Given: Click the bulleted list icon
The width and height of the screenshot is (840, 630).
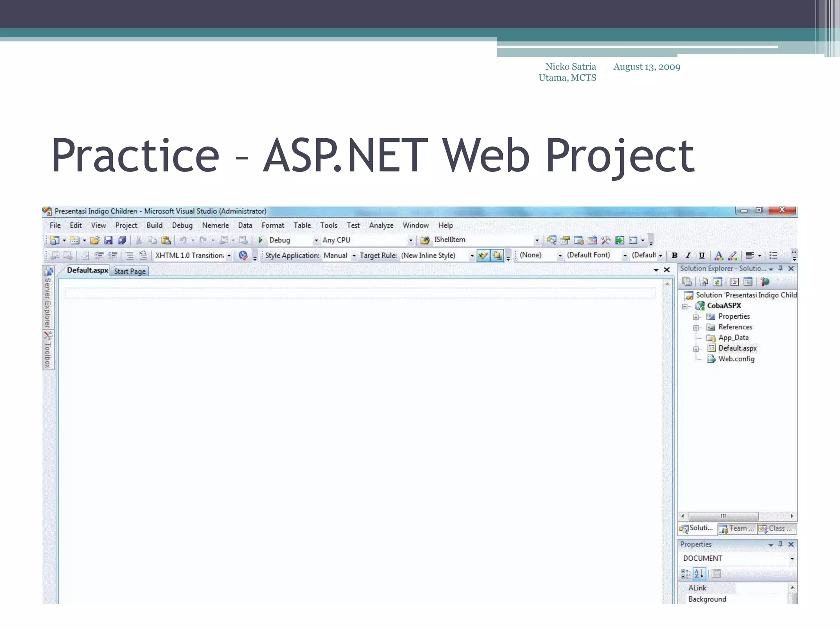Looking at the screenshot, I should coord(774,256).
